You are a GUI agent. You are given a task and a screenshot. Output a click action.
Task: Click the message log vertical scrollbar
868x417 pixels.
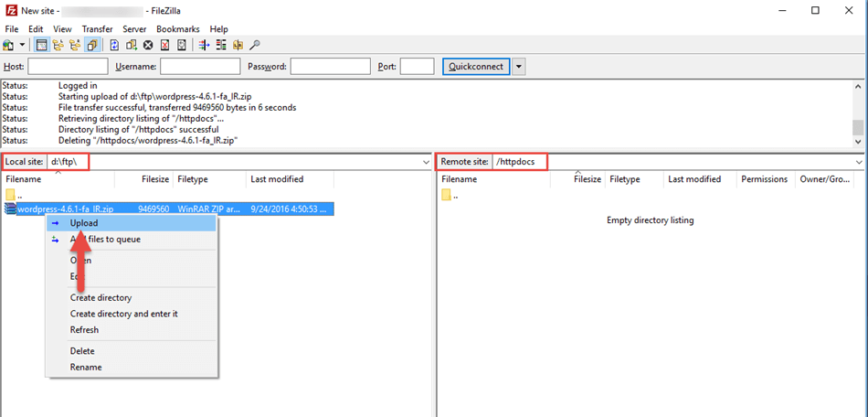(x=858, y=127)
